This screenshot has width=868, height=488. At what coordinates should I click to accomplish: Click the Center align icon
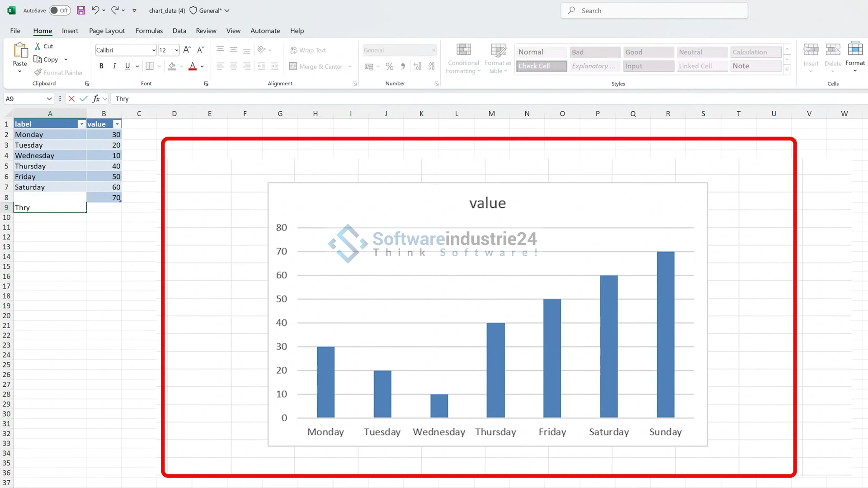click(234, 66)
